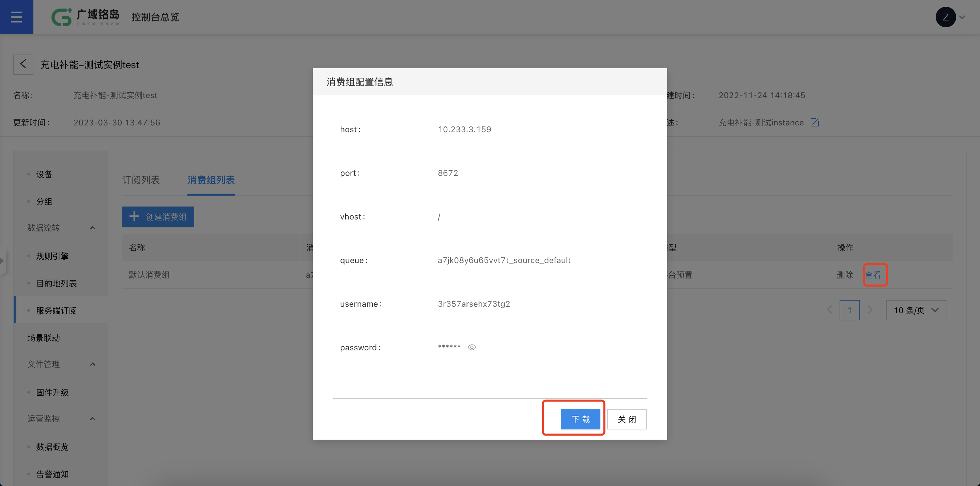
Task: Go to previous page arrow
Action: 829,310
